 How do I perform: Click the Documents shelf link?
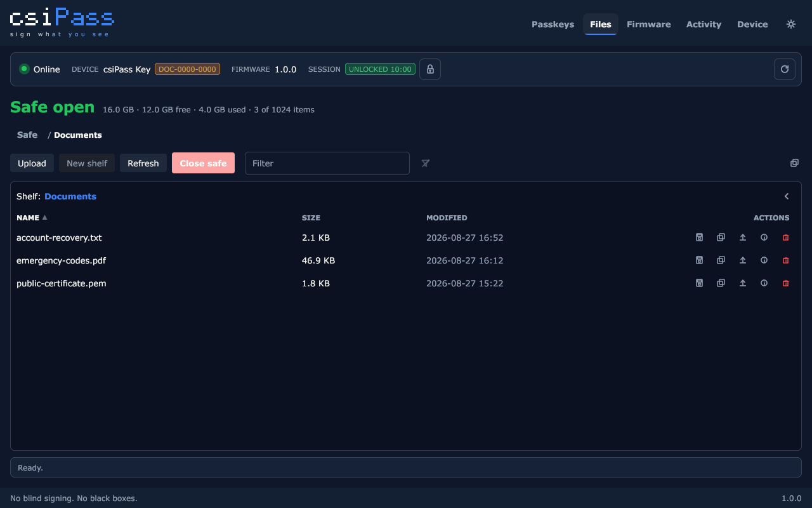[70, 196]
